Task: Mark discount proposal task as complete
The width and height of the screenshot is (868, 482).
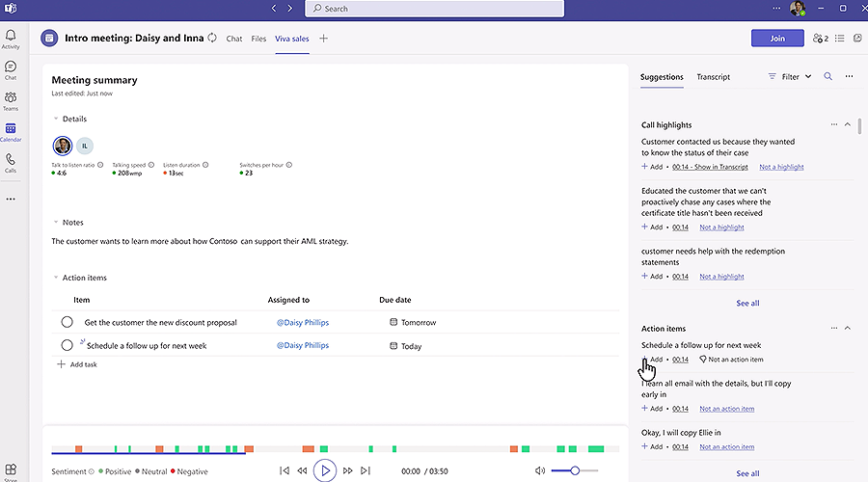Action: click(x=67, y=322)
